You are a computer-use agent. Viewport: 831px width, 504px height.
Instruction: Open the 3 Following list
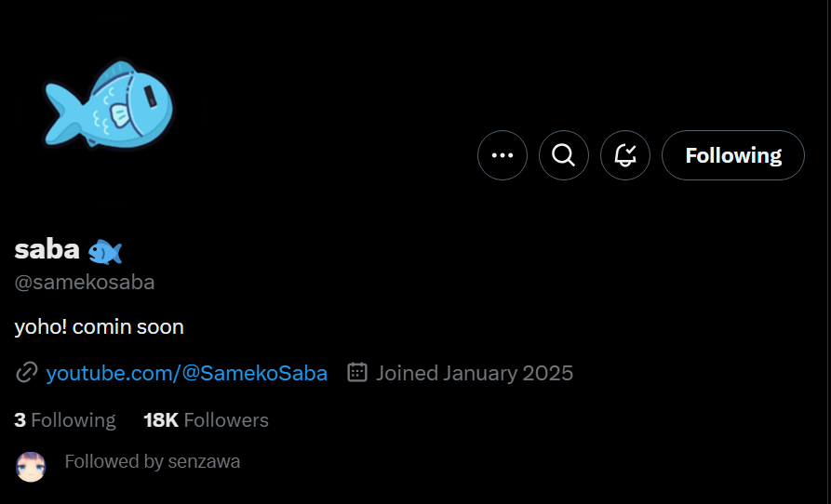pos(65,420)
